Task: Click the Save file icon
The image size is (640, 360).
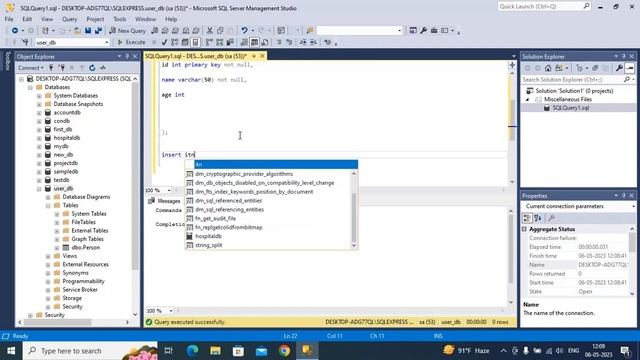Action: coord(88,31)
